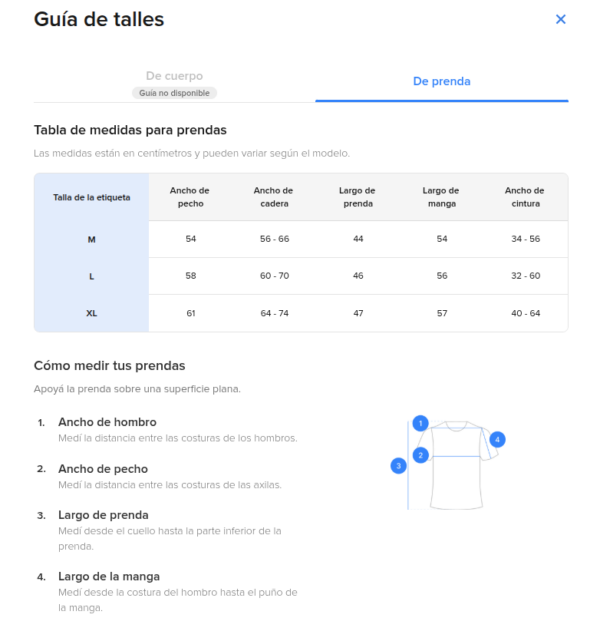Select the M size row label
Screen dimensions: 600x631
point(91,239)
